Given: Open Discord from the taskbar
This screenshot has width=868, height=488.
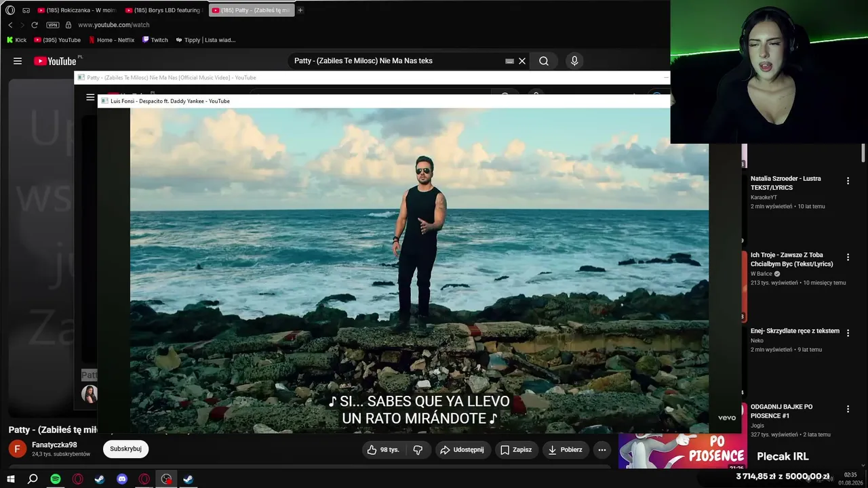Looking at the screenshot, I should tap(122, 479).
